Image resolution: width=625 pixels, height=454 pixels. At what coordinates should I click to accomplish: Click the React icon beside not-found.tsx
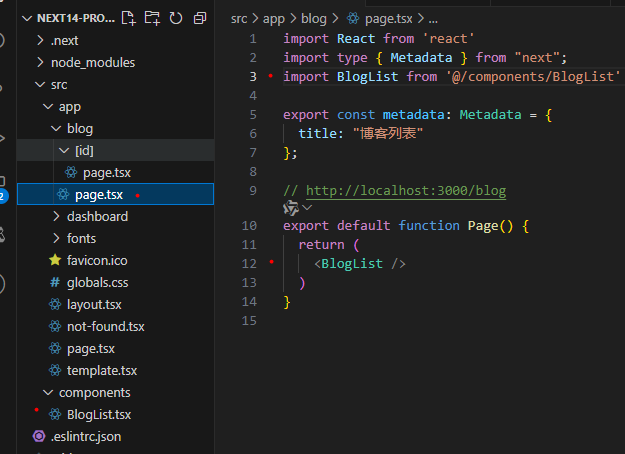tap(55, 326)
